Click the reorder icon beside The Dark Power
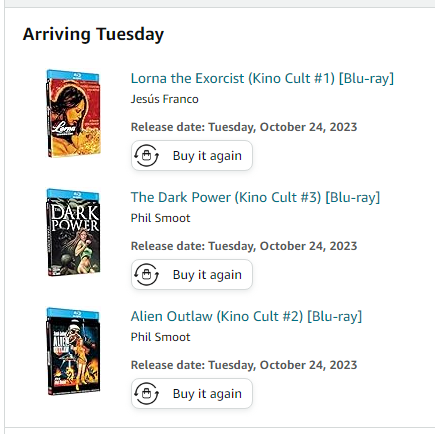The height and width of the screenshot is (434, 435). coord(146,274)
